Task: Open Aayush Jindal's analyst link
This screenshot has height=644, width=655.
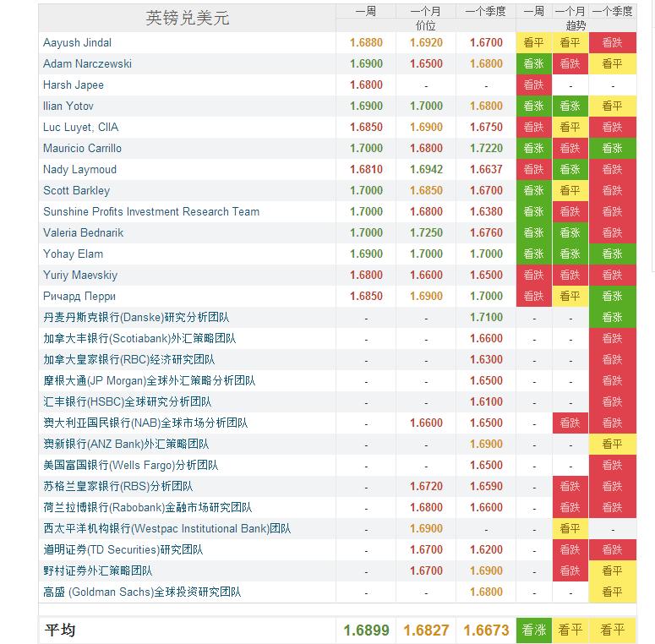Action: [x=77, y=42]
